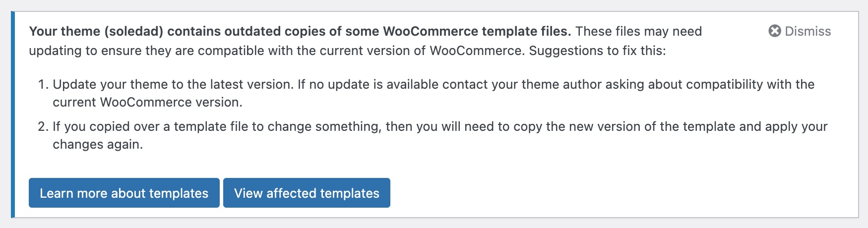Click the list number 1 marker
868x228 pixels.
click(x=43, y=84)
